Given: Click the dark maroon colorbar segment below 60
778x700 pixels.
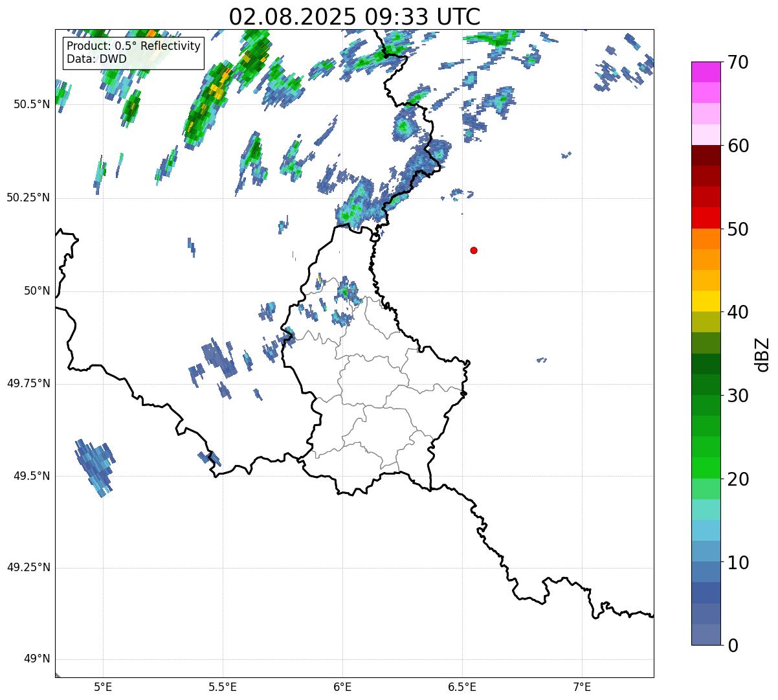Looking at the screenshot, I should [x=706, y=155].
